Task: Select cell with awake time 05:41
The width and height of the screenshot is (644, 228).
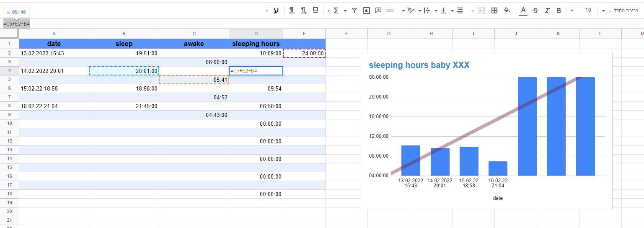Action: (194, 80)
